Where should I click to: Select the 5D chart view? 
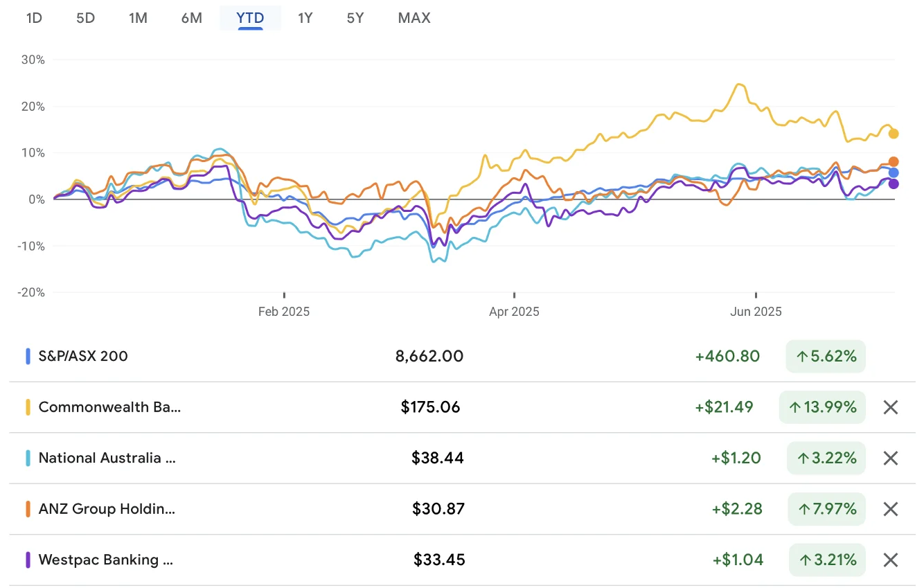[85, 18]
